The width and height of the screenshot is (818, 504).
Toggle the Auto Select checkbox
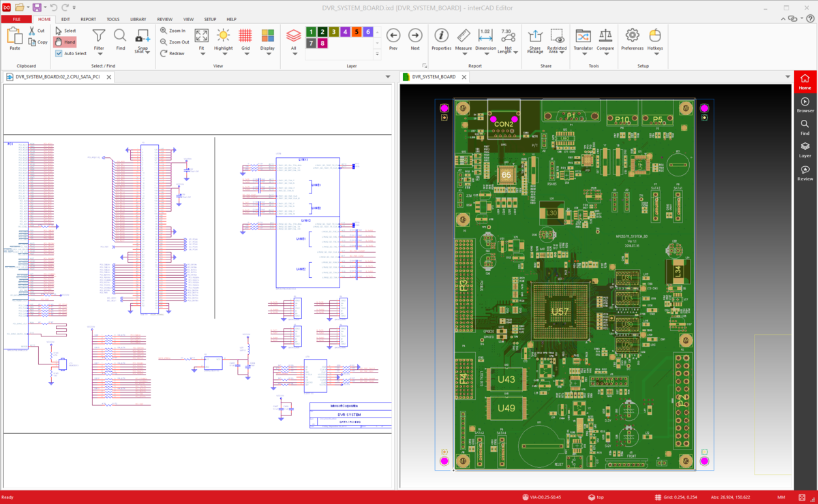click(59, 53)
